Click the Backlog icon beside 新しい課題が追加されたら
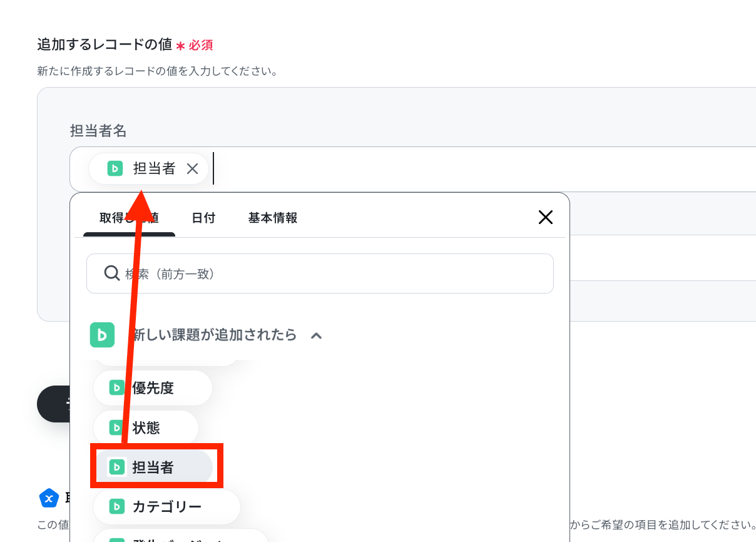Image resolution: width=756 pixels, height=542 pixels. pyautogui.click(x=102, y=335)
